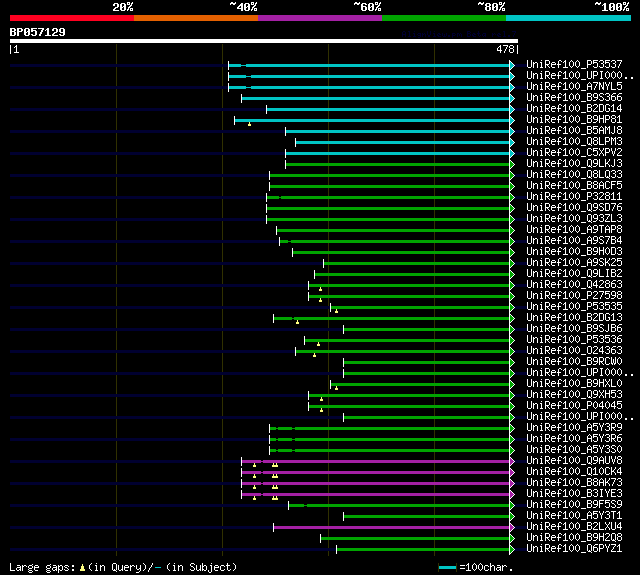The width and height of the screenshot is (640, 575).
Task: Select hit label UniRef100_P27598
Action: [574, 296]
